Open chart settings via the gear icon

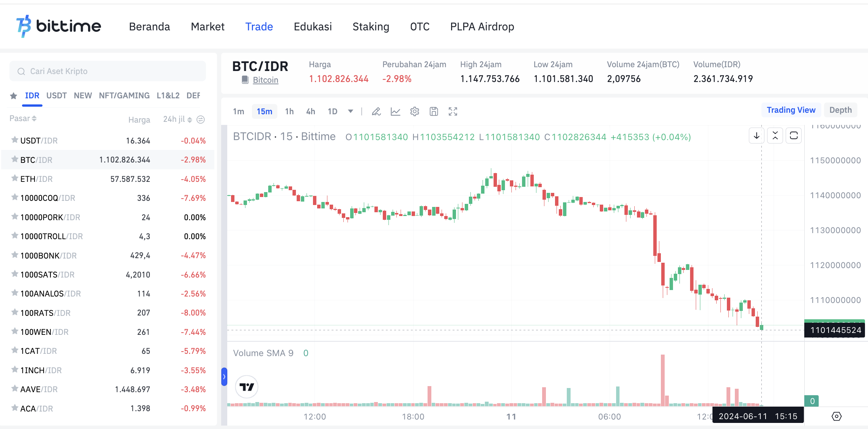pos(415,111)
